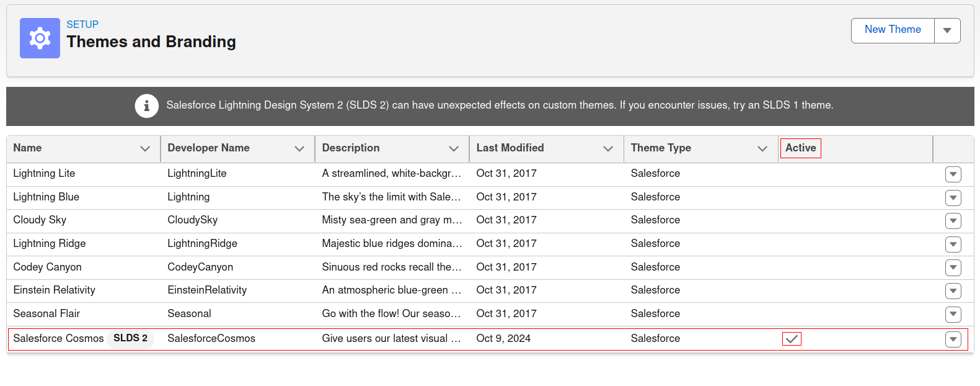Click the SETUP breadcrumb label

[81, 24]
